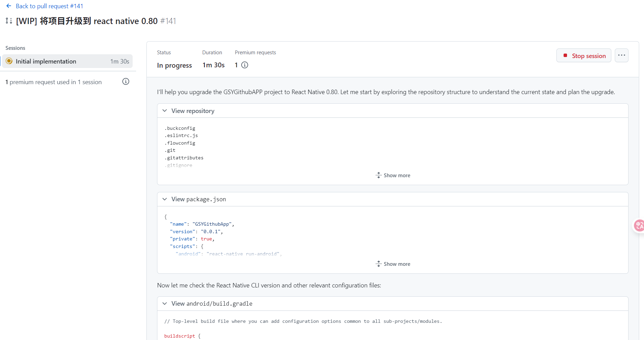
Task: Collapse the View package.json section
Action: pos(165,199)
